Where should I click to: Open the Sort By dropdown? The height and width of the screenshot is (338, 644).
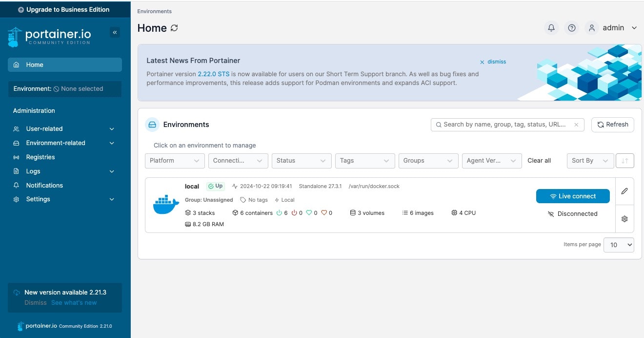tap(590, 161)
